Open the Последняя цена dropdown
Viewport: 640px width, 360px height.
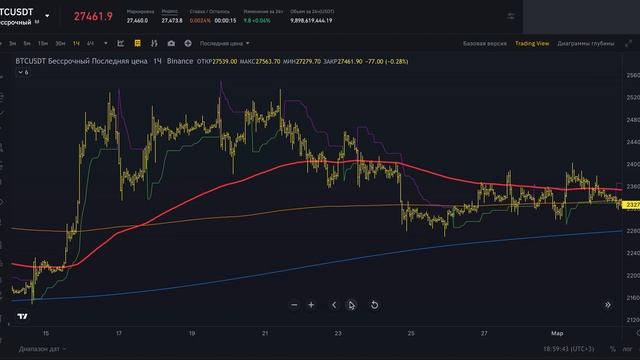[x=224, y=43]
